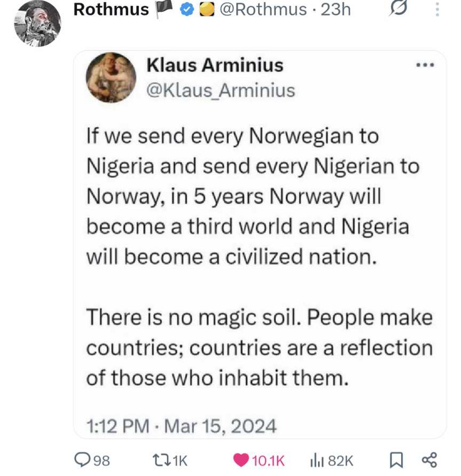Open the @Klaus_Arminius handle
The height and width of the screenshot is (476, 461).
(221, 90)
